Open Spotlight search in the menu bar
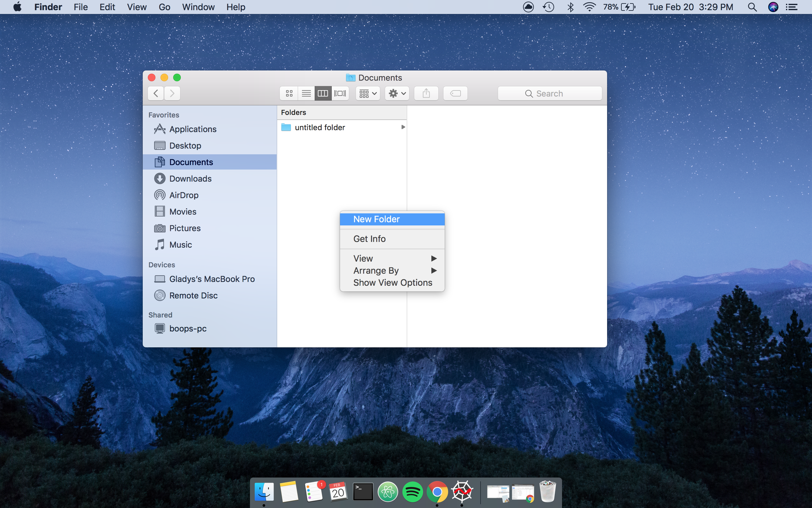 point(752,7)
